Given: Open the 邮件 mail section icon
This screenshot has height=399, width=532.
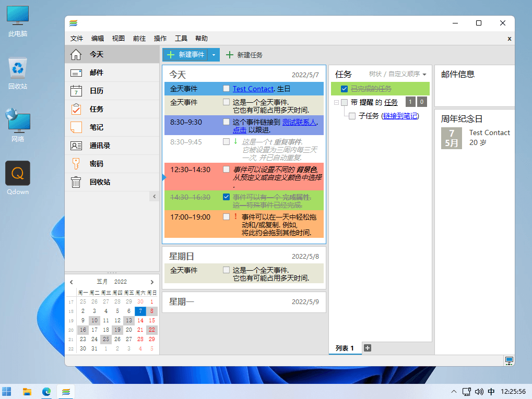Looking at the screenshot, I should click(76, 73).
